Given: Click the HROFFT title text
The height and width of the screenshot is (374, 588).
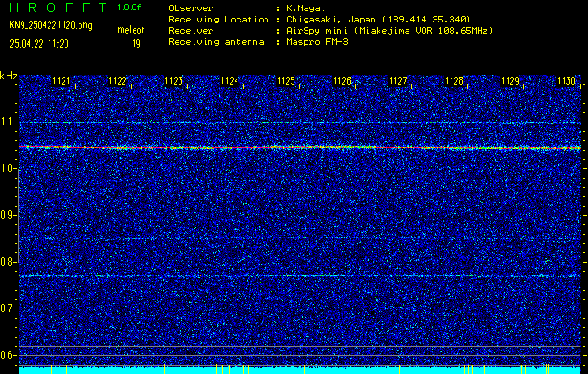Looking at the screenshot, I should click(x=58, y=7).
